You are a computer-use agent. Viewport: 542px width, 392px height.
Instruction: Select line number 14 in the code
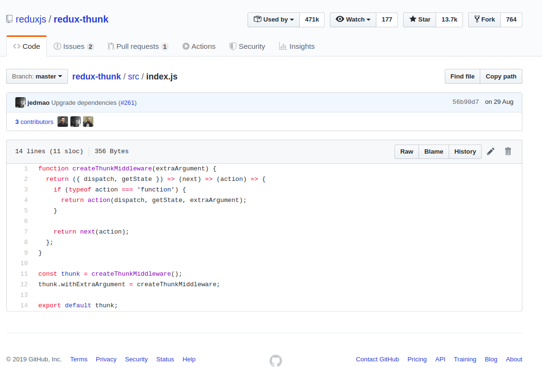tap(24, 305)
